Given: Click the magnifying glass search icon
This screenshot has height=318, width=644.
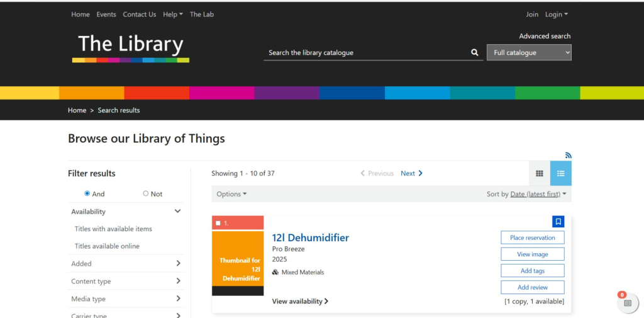Looking at the screenshot, I should 475,53.
